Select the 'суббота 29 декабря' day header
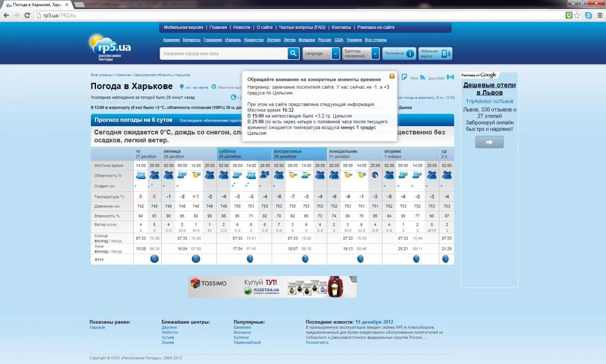This screenshot has height=364, width=606. (x=244, y=153)
